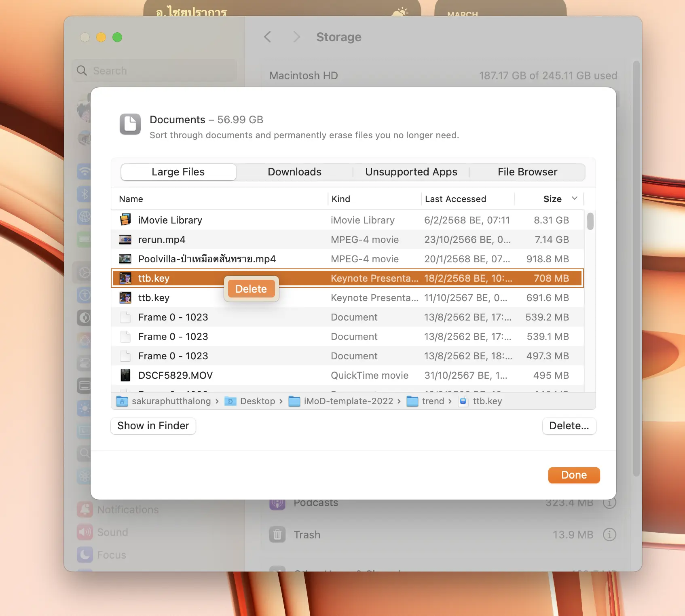Open the File Browser tab
Image resolution: width=685 pixels, height=616 pixels.
527,172
